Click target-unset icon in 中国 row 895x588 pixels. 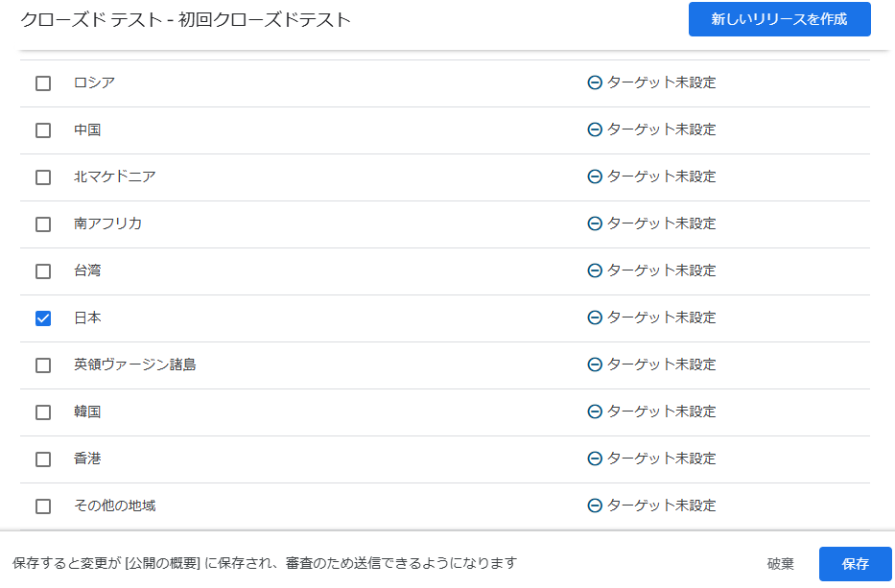pyautogui.click(x=595, y=129)
